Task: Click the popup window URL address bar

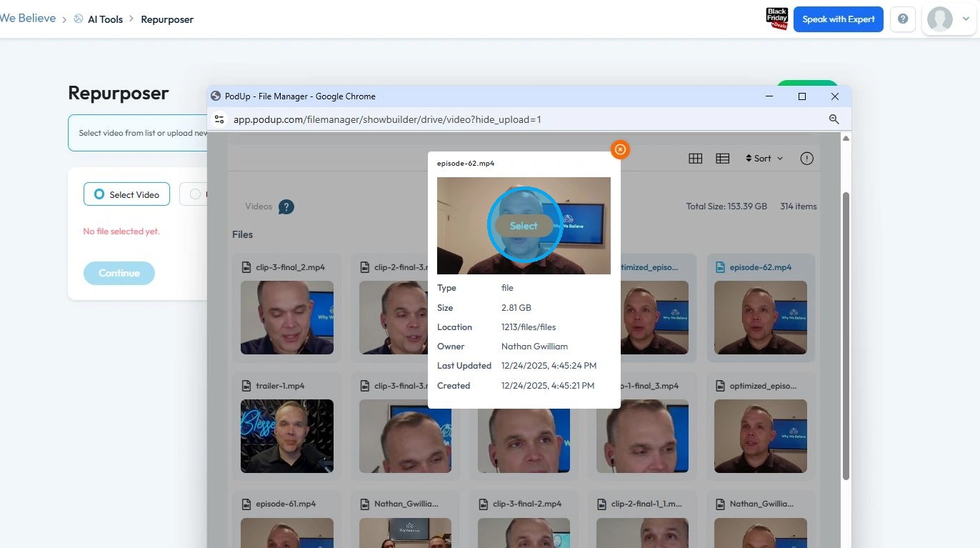Action: 527,119
